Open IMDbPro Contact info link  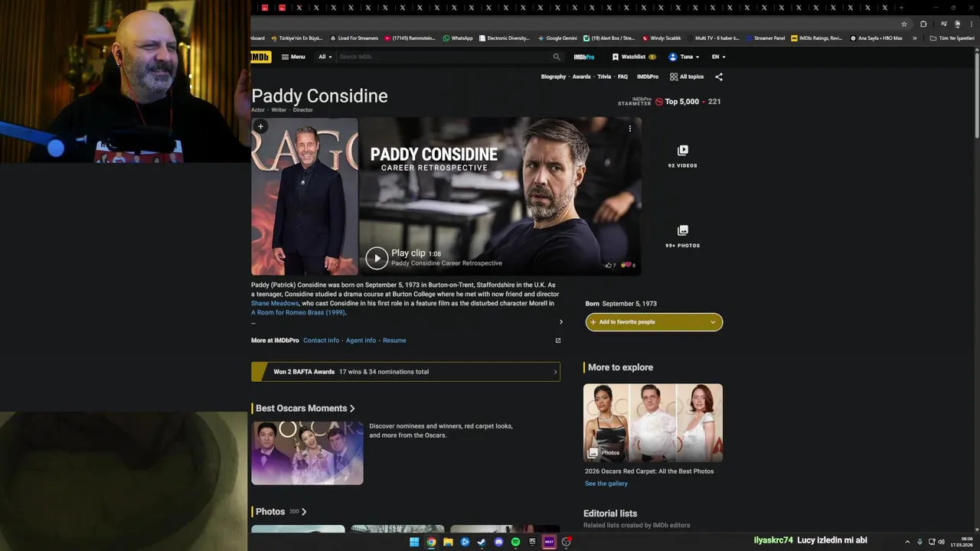pos(321,341)
